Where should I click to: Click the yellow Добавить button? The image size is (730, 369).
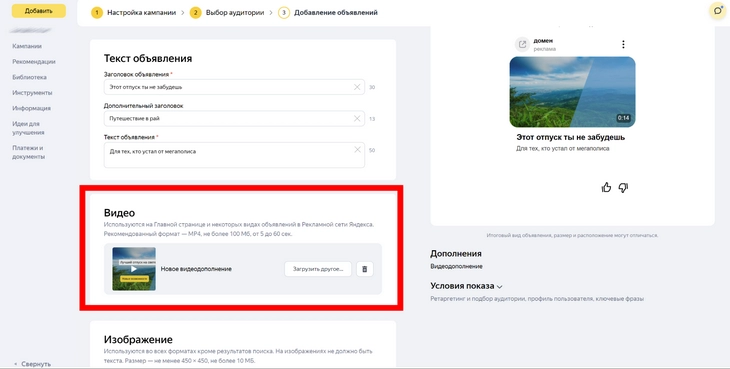click(x=39, y=11)
